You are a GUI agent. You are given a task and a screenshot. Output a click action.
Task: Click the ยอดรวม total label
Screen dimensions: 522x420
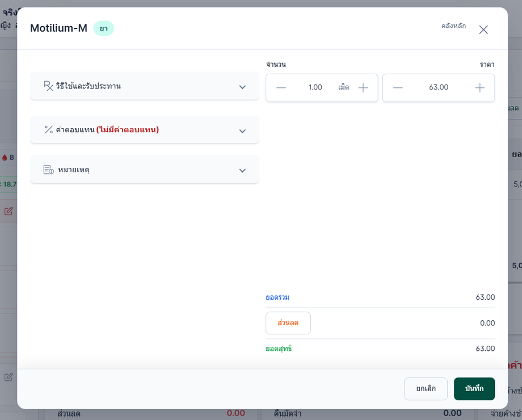click(x=277, y=298)
